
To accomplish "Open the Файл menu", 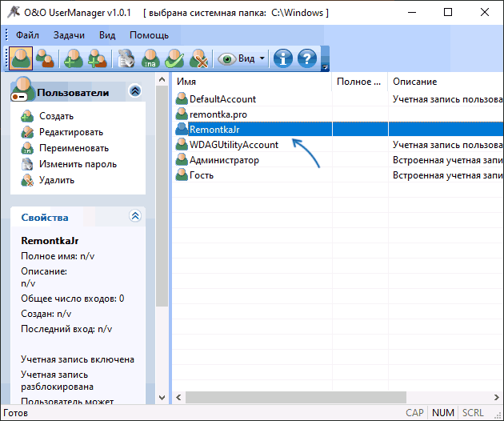I will pos(27,35).
